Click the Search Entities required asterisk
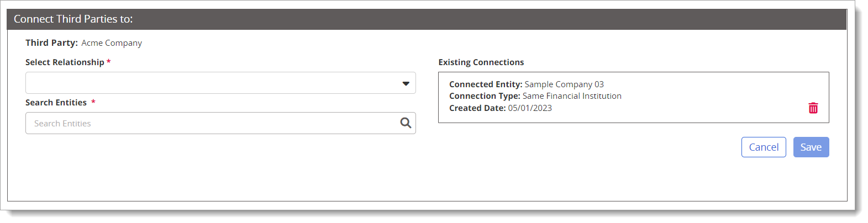The image size is (868, 223). (x=93, y=102)
